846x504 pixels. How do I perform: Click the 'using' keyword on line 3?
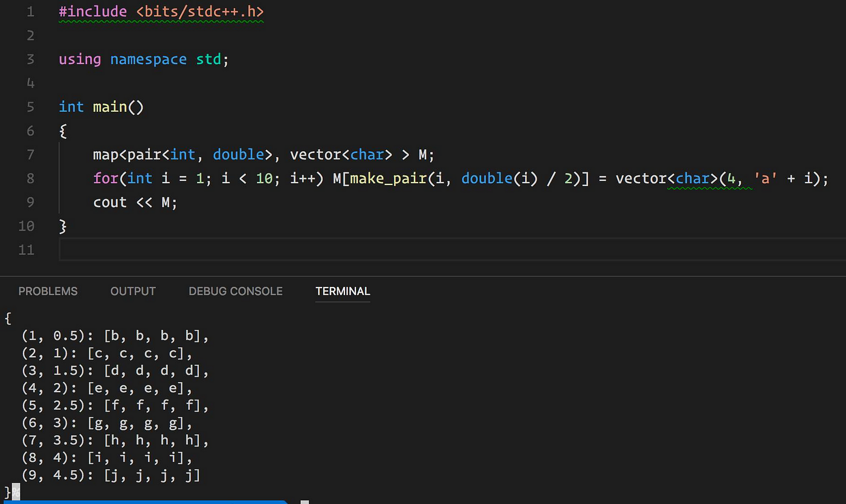80,59
